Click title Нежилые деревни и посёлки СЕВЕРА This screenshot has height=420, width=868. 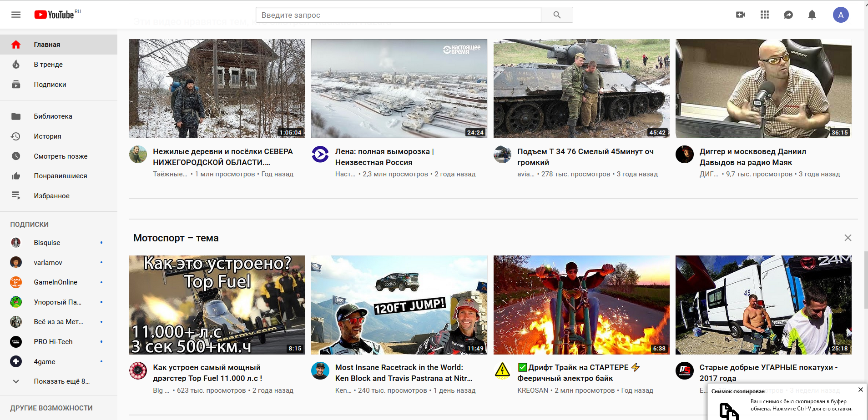(223, 157)
